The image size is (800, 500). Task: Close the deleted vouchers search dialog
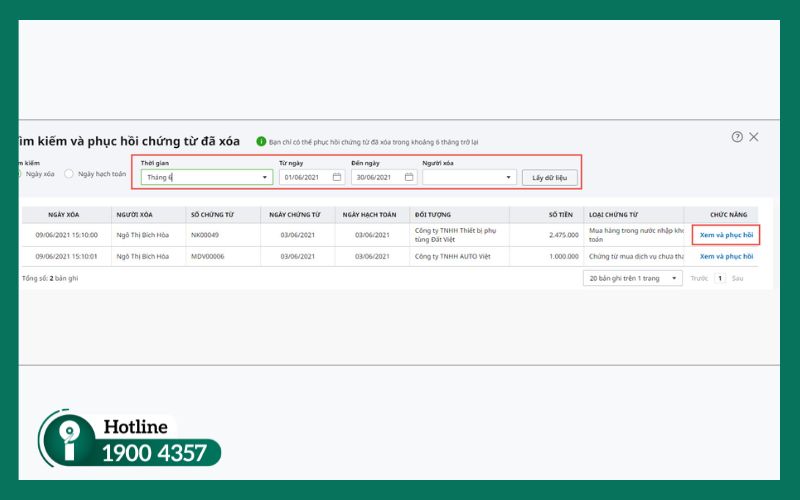(754, 137)
